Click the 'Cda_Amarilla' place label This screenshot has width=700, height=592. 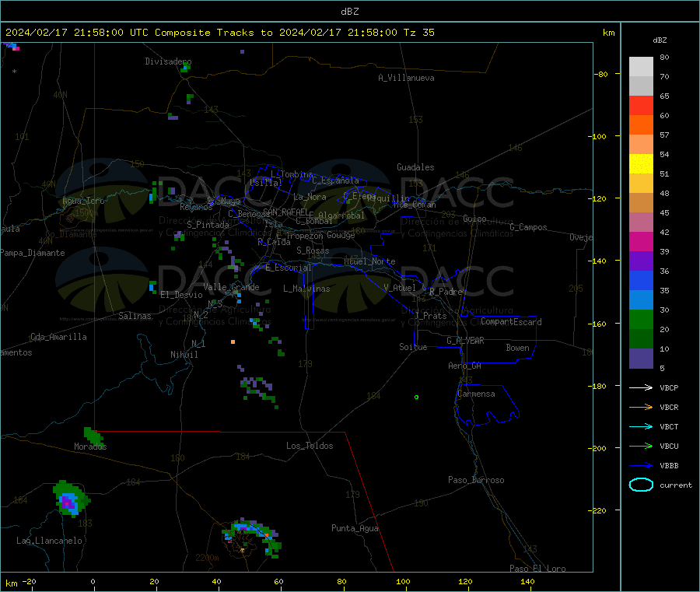click(x=58, y=337)
